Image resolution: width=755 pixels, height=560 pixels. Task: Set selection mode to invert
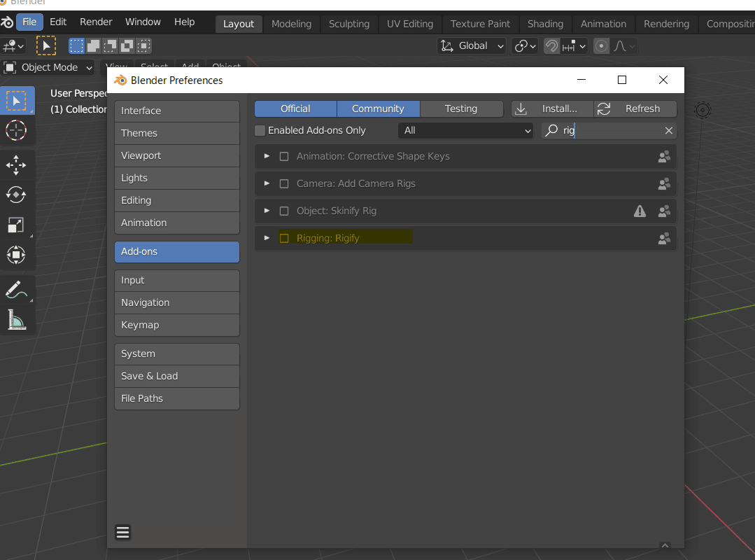127,45
